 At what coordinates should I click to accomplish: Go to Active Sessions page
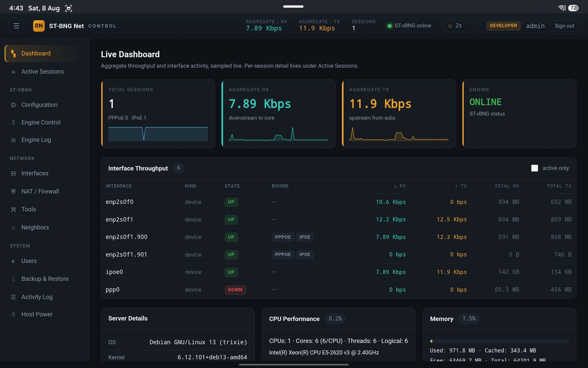pyautogui.click(x=44, y=72)
